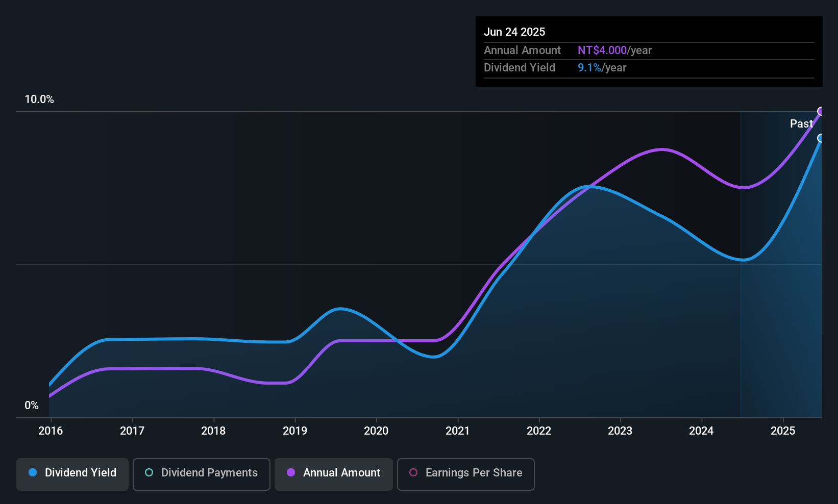Click the pink Earnings Per Share circle icon
Viewport: 838px width, 504px height.
(x=413, y=472)
